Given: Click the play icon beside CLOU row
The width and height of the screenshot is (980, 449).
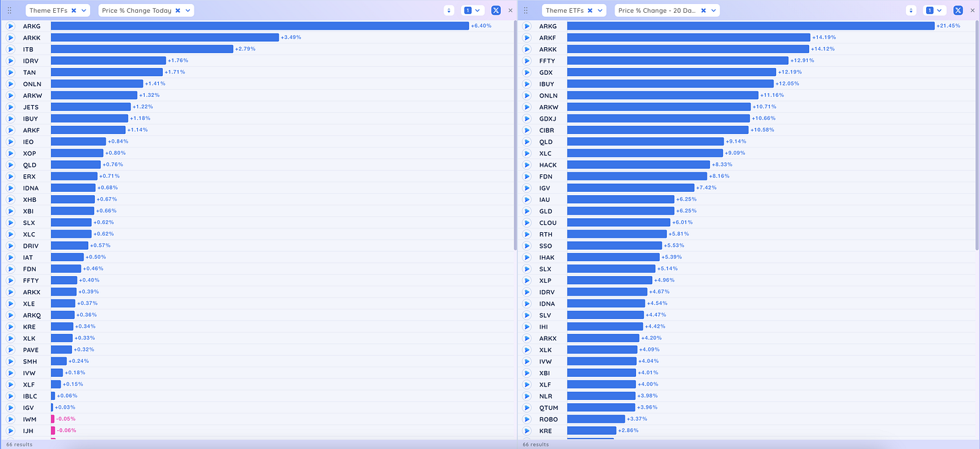Looking at the screenshot, I should [527, 223].
